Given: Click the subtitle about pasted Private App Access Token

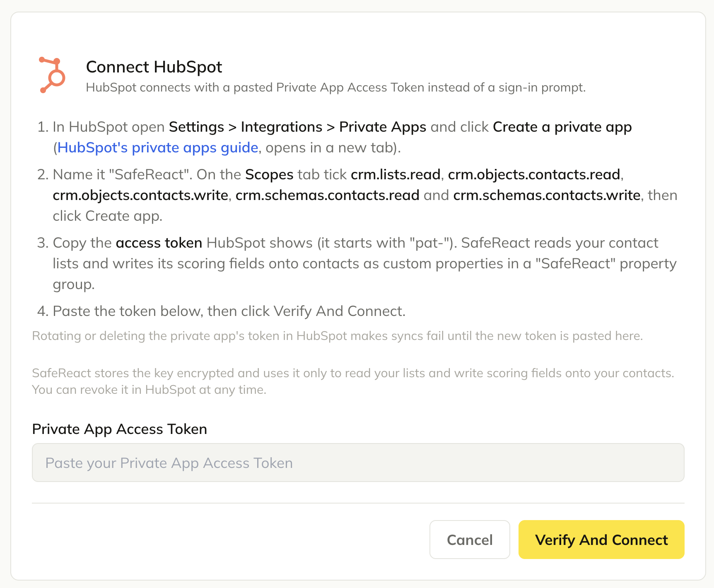Looking at the screenshot, I should tap(336, 87).
